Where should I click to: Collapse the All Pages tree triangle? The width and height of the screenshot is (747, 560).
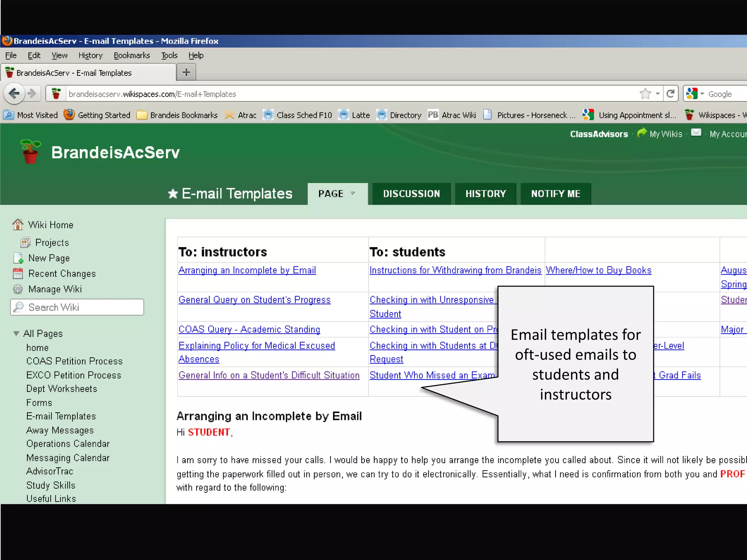point(16,333)
